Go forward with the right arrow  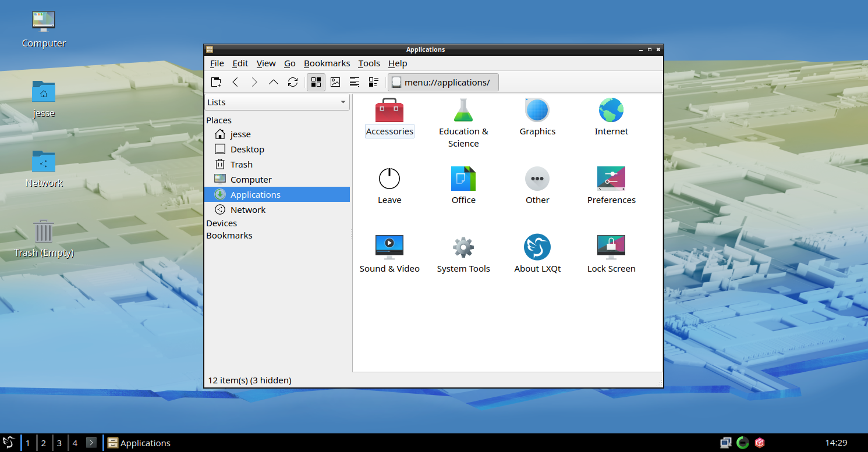pos(254,82)
